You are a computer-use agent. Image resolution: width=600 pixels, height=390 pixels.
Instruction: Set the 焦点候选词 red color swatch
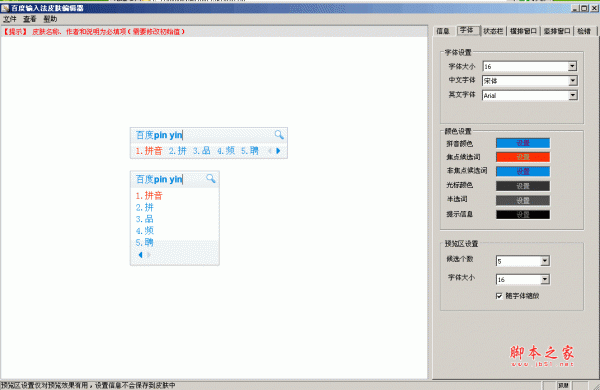coord(523,157)
